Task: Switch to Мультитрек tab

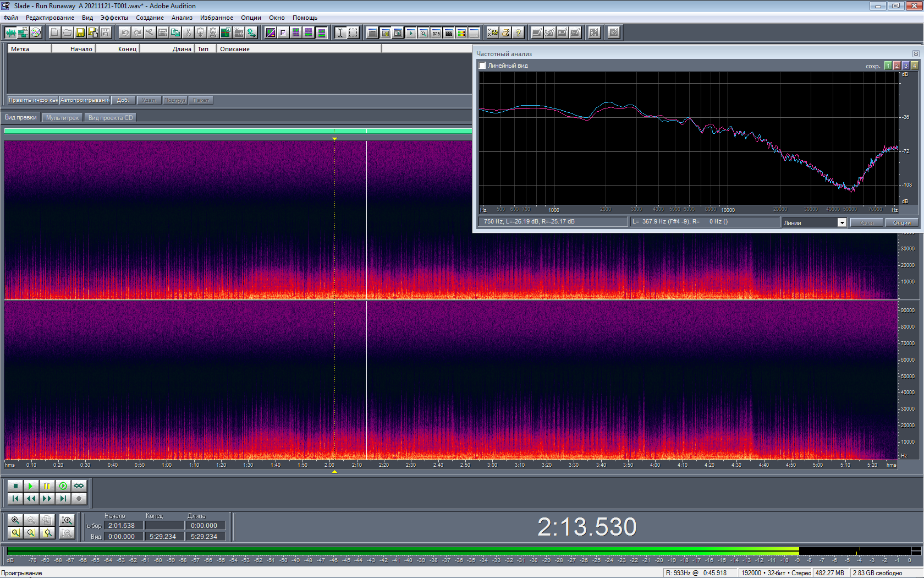Action: [62, 117]
